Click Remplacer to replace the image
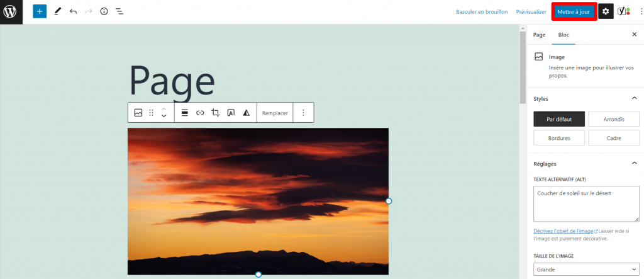This screenshot has width=644, height=279. (x=275, y=113)
